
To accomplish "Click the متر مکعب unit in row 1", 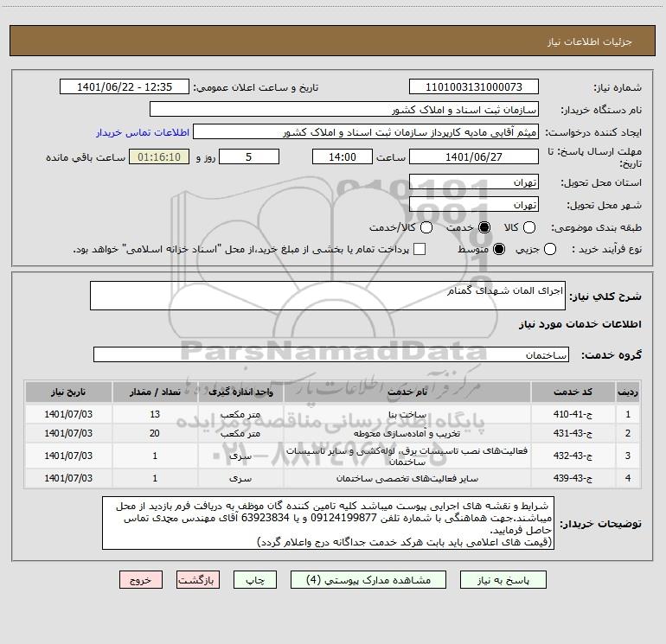I will (x=240, y=415).
